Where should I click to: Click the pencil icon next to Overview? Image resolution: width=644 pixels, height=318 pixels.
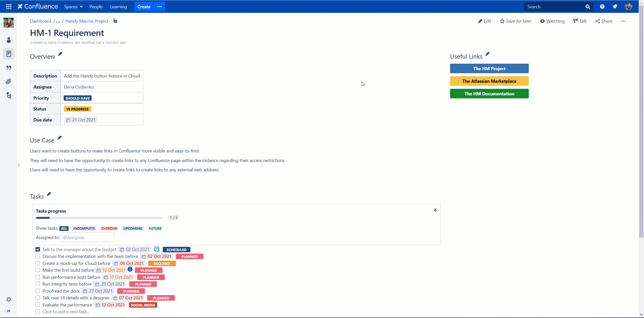[60, 54]
